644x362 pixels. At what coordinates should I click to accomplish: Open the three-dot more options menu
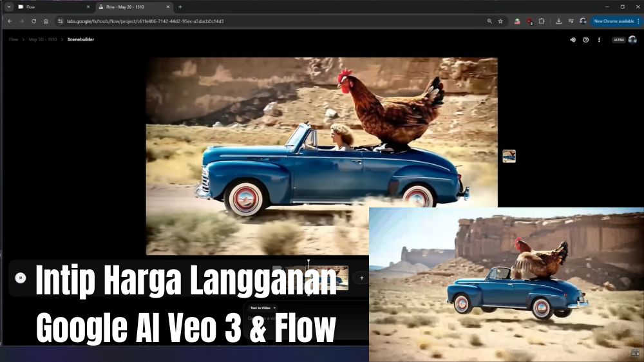point(599,39)
